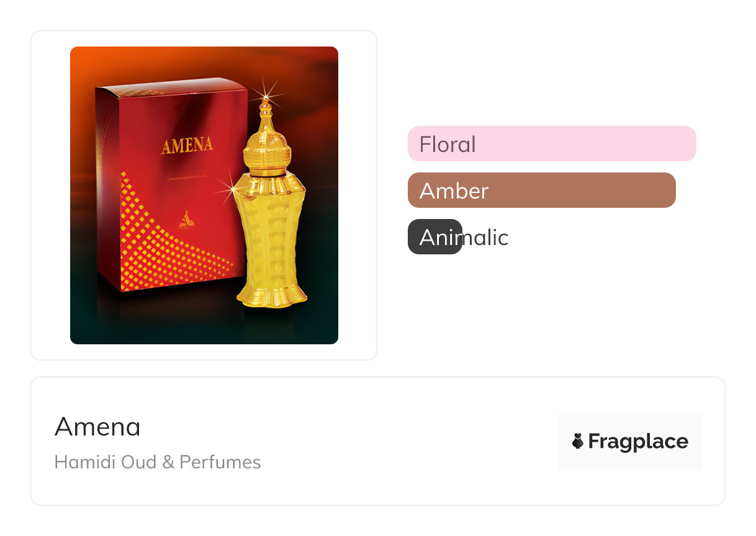
Task: Click the sparkle on the bottle's left shoulder
Action: tap(232, 185)
